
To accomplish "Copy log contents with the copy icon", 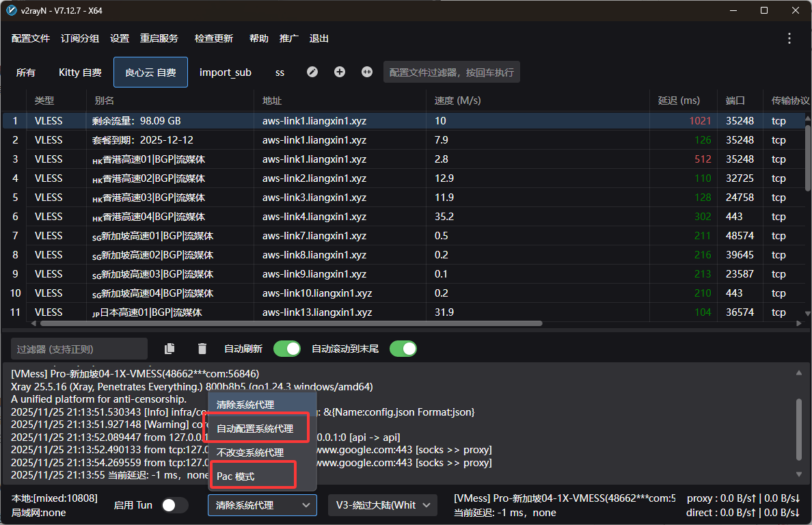I will (x=170, y=349).
